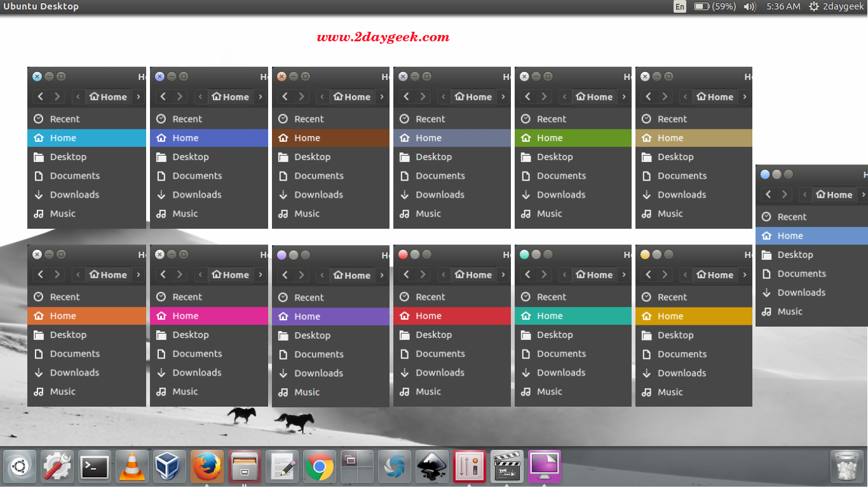This screenshot has width=868, height=488.
Task: Launch Inkscape from the dock
Action: (432, 468)
